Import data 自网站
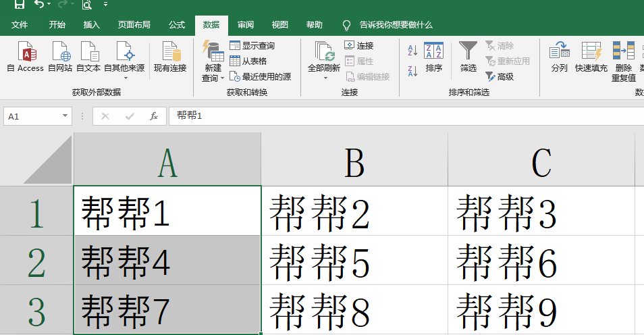 [x=60, y=57]
